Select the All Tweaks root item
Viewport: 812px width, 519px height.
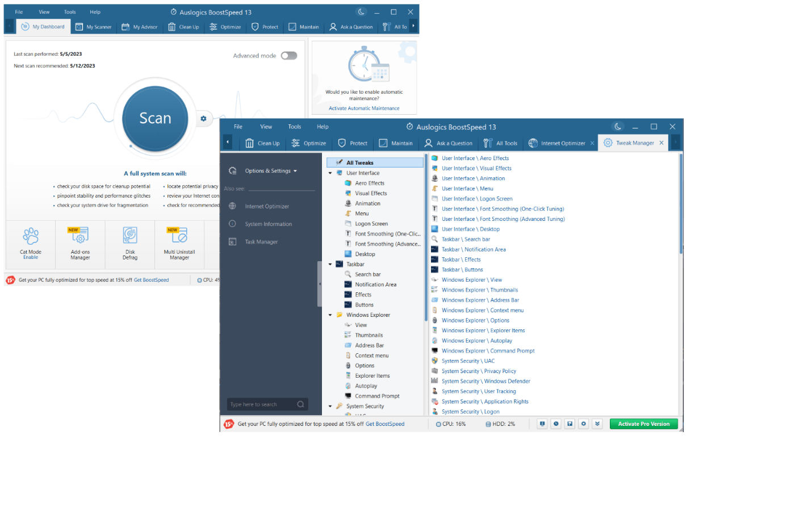(x=375, y=162)
